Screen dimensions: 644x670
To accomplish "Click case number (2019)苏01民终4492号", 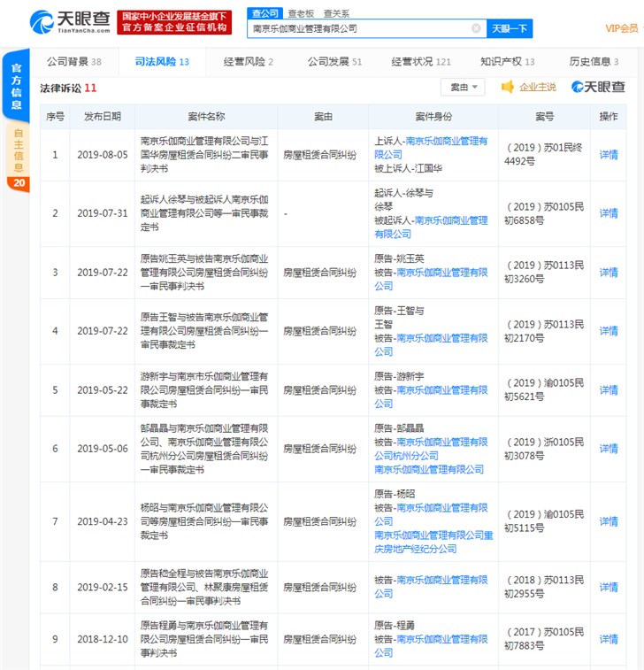I will [543, 154].
